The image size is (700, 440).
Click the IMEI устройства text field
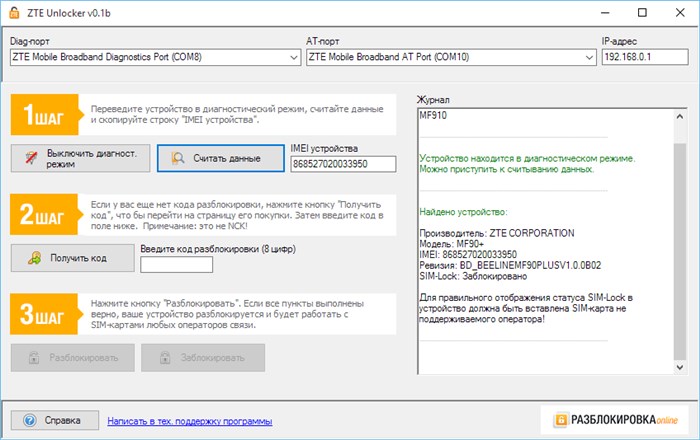coord(343,164)
